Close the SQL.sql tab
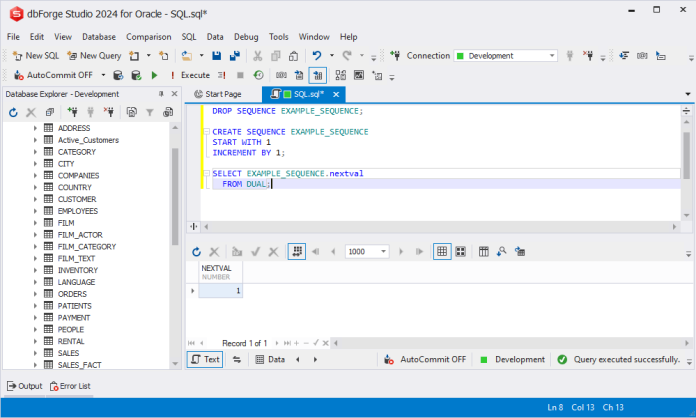Screen dimensions: 696x418 tap(336, 94)
